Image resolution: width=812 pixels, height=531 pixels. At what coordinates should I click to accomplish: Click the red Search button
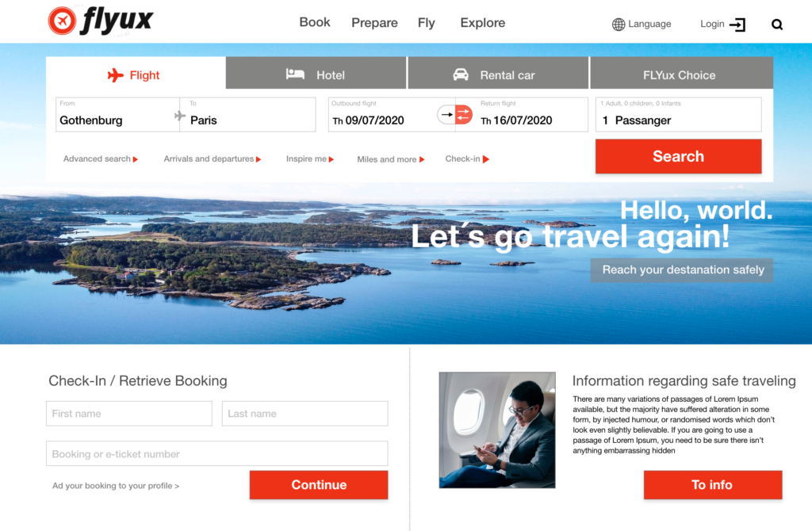pos(679,156)
